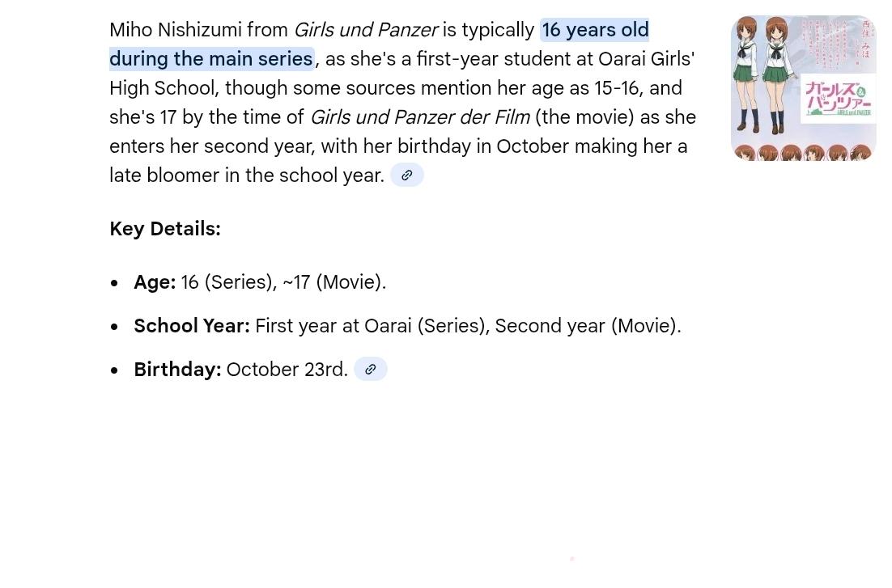Click the "October 23rd." birthday text
This screenshot has width=892, height=588.
pos(287,370)
